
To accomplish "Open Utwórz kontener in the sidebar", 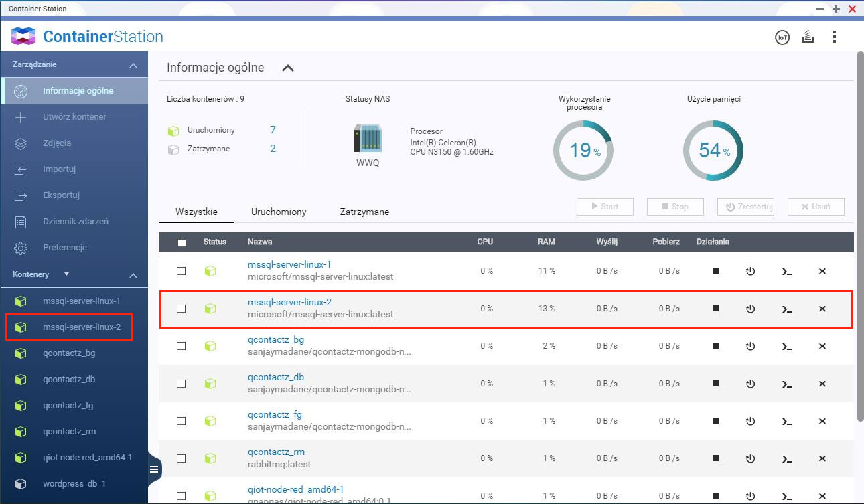I will pyautogui.click(x=74, y=117).
